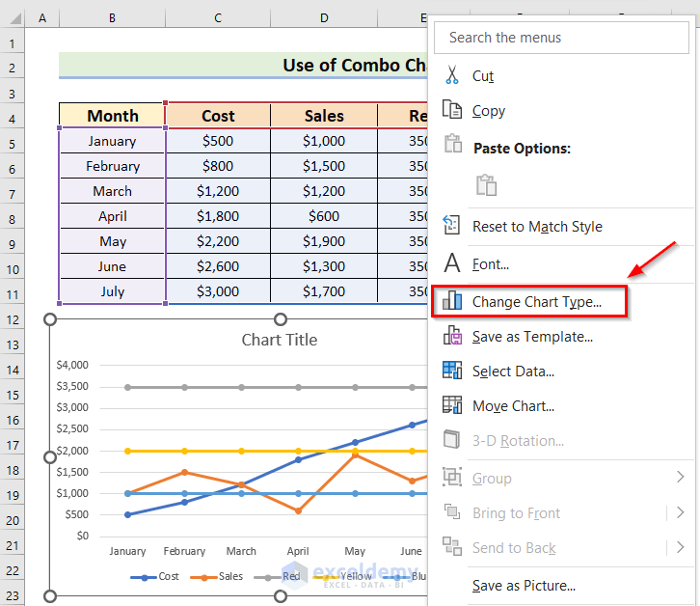Click the Sales legend entry
The width and height of the screenshot is (700, 606).
point(217,576)
